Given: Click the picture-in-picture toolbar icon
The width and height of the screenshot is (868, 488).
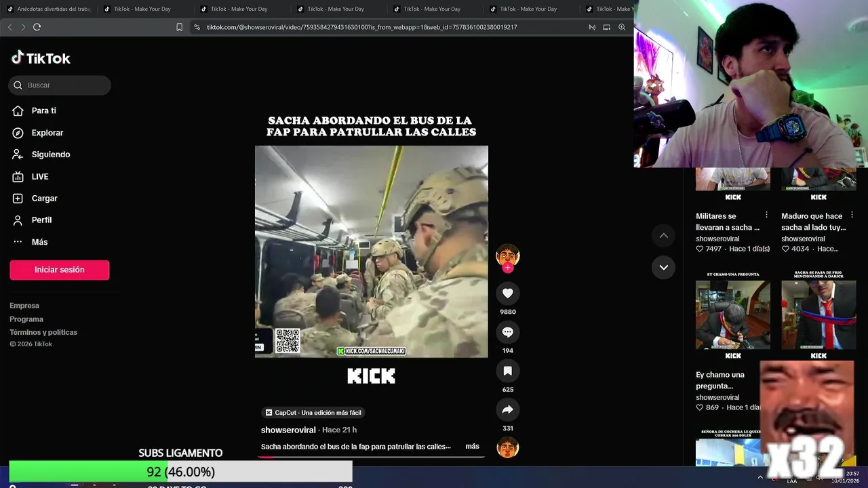Looking at the screenshot, I should pyautogui.click(x=607, y=27).
